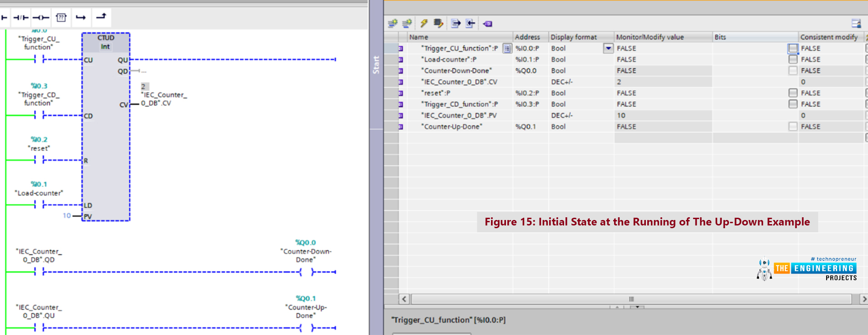Screen dimensions: 868x335
Task: Click watch table horizontal scrollbar right arrow
Action: [864, 299]
